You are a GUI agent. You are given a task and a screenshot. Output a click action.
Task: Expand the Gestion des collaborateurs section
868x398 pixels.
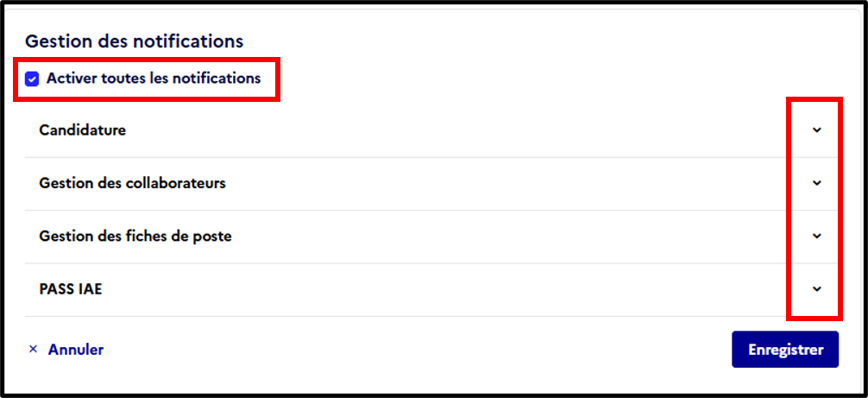pos(431,183)
